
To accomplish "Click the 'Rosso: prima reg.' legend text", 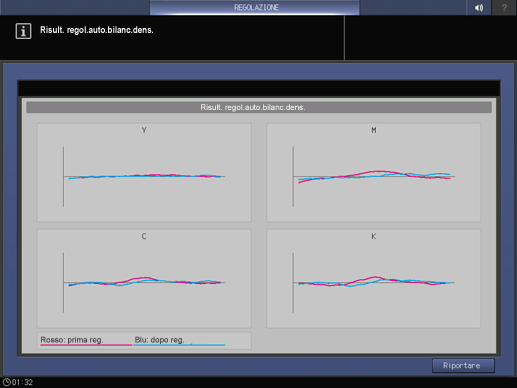I will click(x=72, y=340).
